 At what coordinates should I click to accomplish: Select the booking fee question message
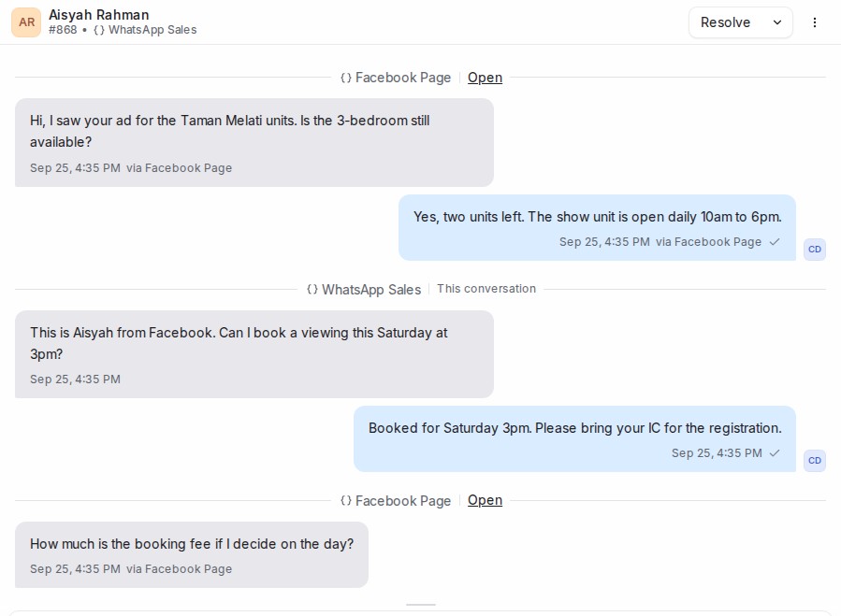pos(192,555)
